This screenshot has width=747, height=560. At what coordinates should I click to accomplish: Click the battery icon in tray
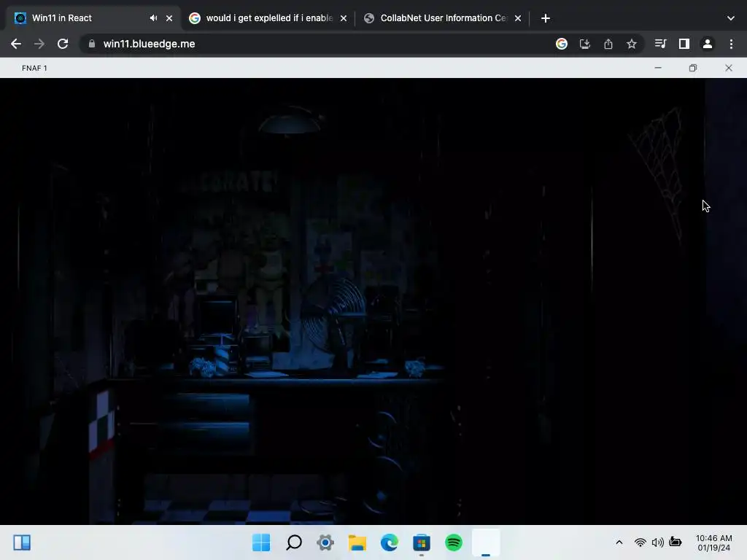676,542
